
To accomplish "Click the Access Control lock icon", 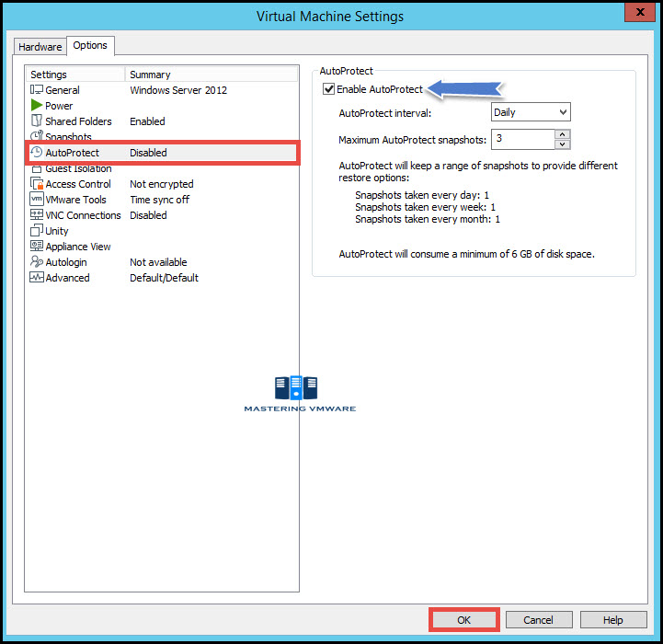I will (x=37, y=184).
